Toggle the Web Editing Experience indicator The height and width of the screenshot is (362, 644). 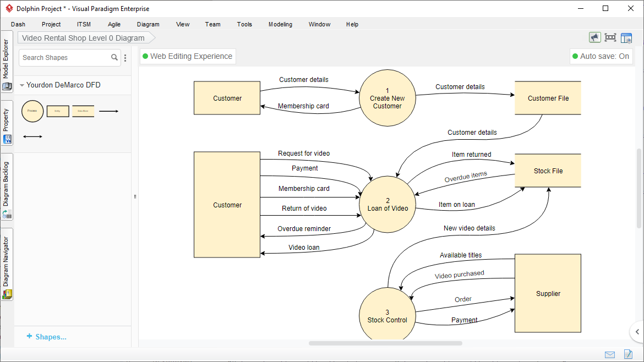click(x=188, y=56)
